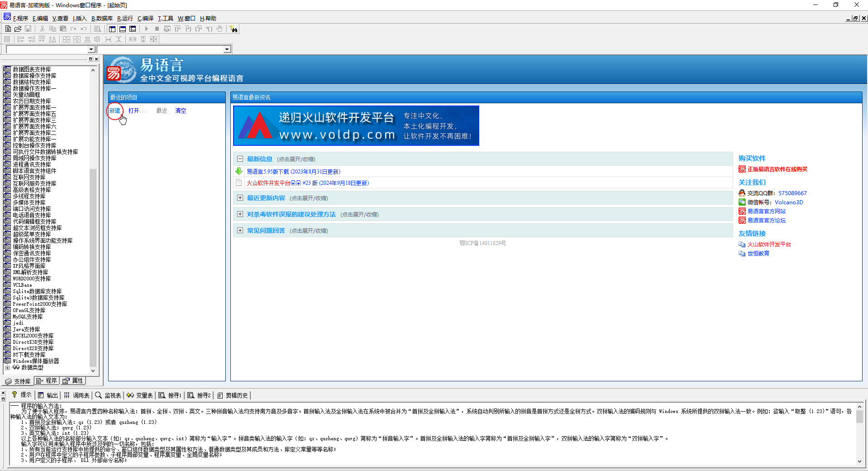Open the 易语言官方论坛 link
The image size is (868, 471).
766,221
